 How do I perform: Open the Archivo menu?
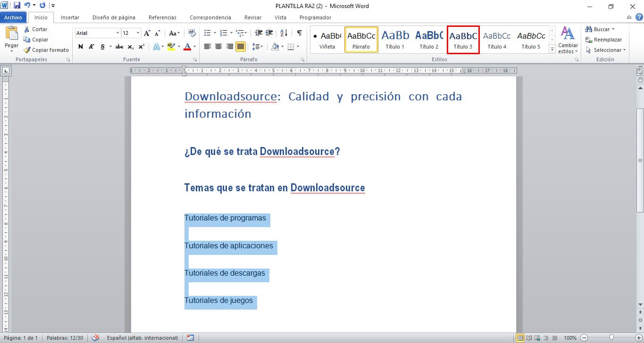click(x=13, y=17)
